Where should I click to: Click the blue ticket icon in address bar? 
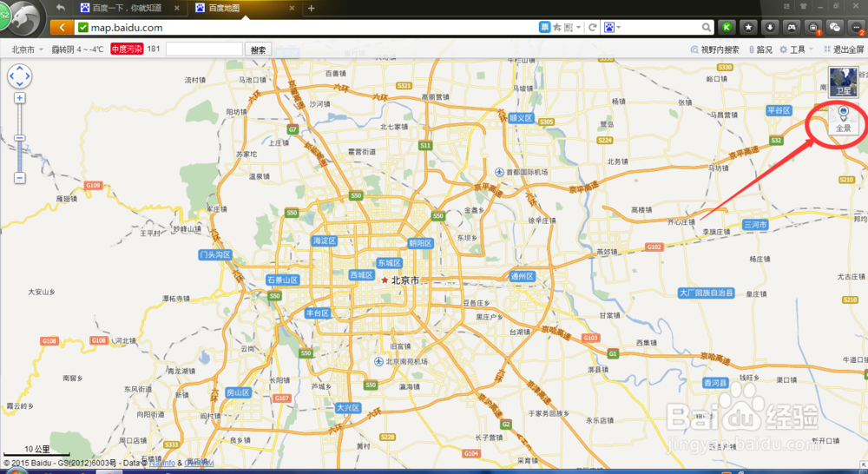(545, 27)
